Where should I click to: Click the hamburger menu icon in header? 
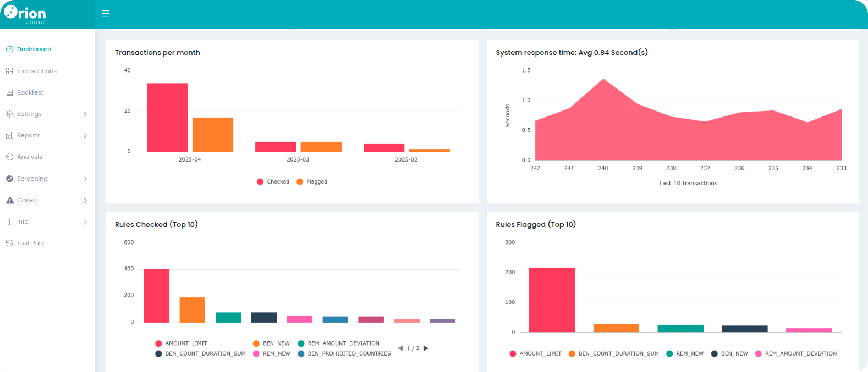click(x=106, y=14)
